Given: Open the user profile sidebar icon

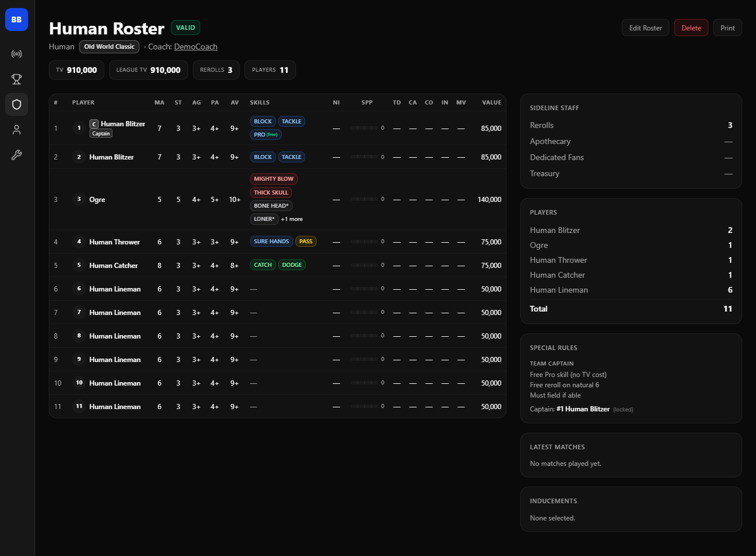Looking at the screenshot, I should (x=17, y=130).
